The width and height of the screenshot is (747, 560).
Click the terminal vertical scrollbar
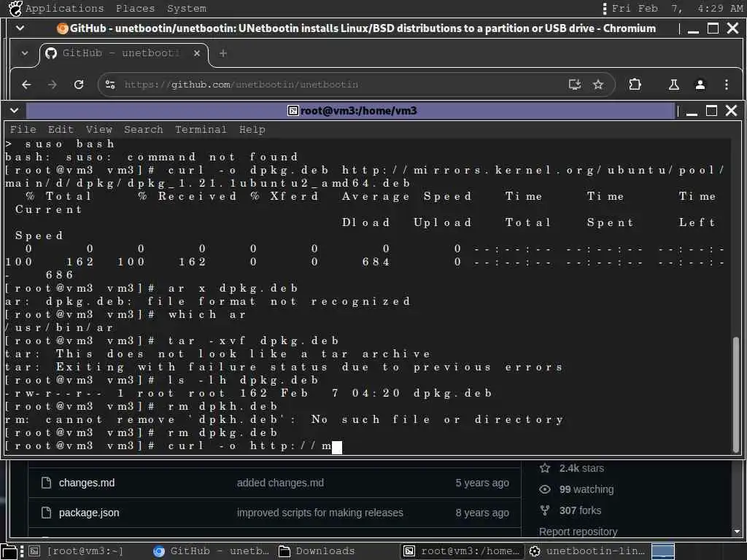(736, 394)
